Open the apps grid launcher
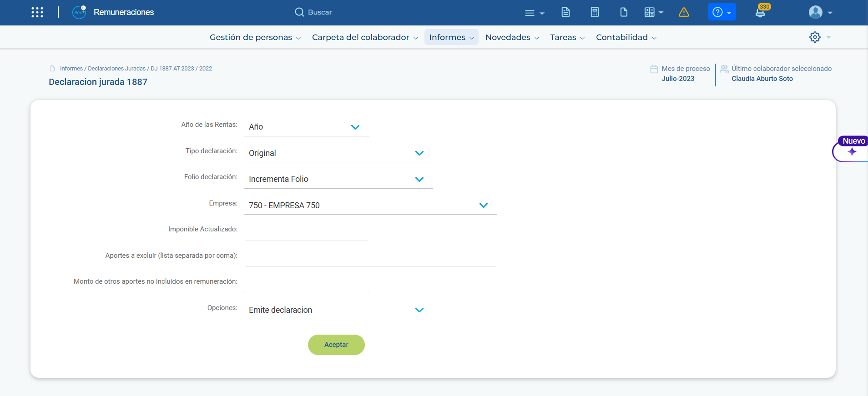Viewport: 868px width, 396px height. coord(37,12)
